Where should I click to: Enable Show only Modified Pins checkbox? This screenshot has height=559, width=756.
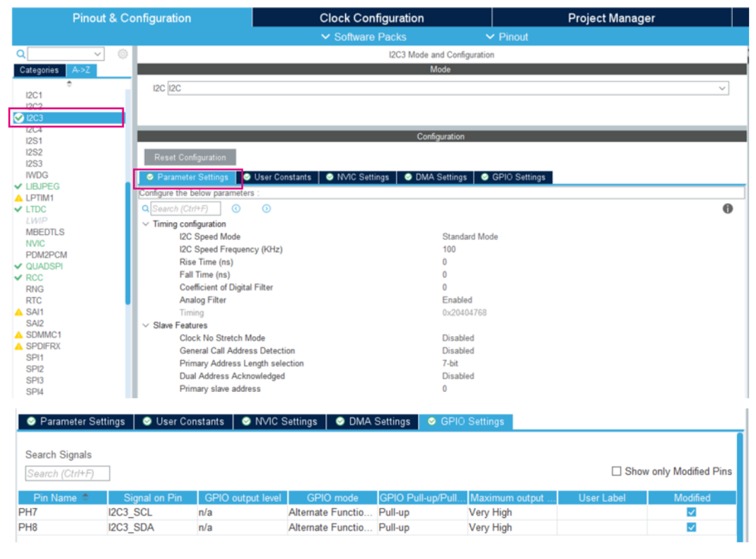616,471
